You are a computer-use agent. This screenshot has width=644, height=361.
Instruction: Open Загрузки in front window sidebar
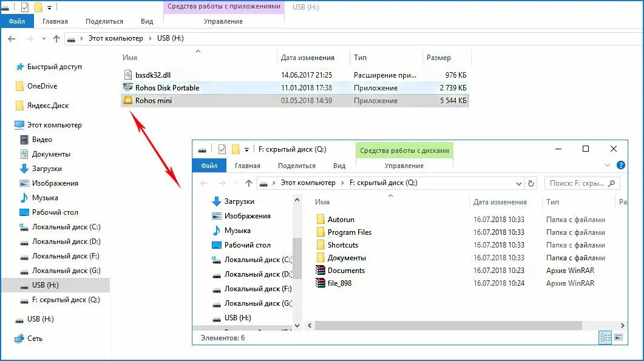(233, 201)
